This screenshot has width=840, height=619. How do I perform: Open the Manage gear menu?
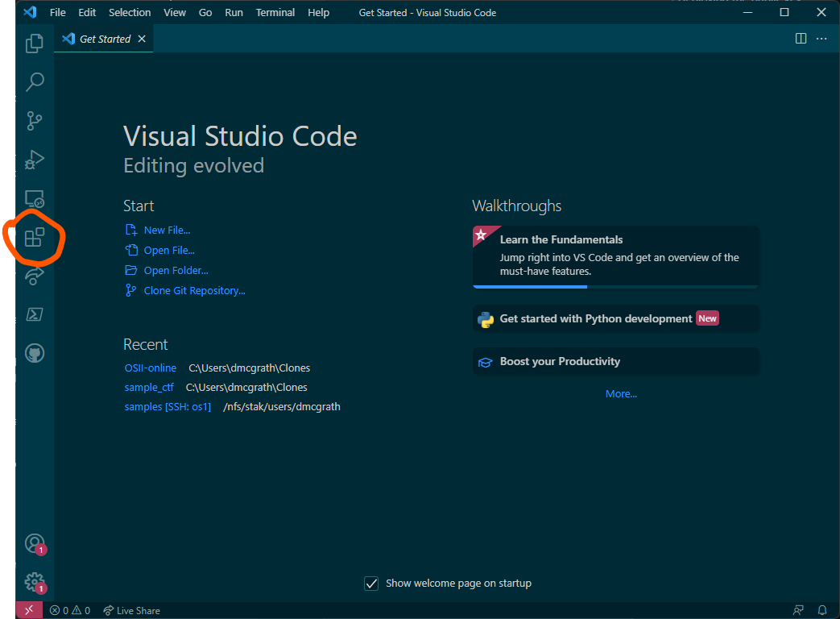(x=35, y=582)
